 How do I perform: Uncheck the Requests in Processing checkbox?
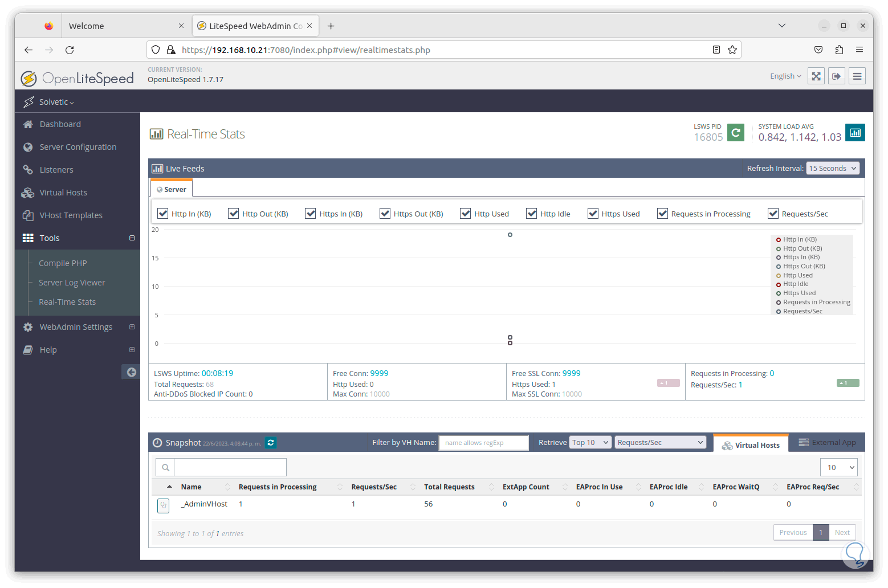662,214
